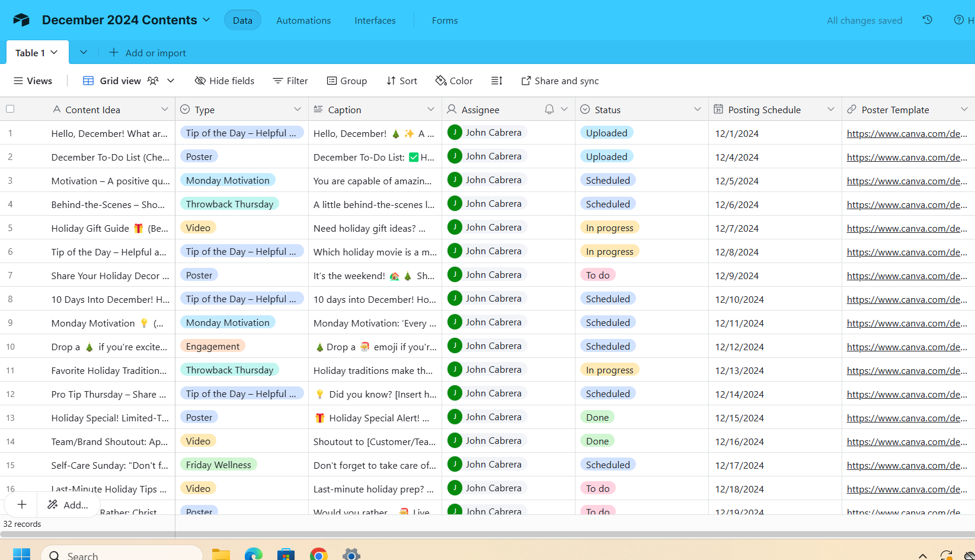Click the Engagement type tag in row 10
975x560 pixels.
point(213,346)
